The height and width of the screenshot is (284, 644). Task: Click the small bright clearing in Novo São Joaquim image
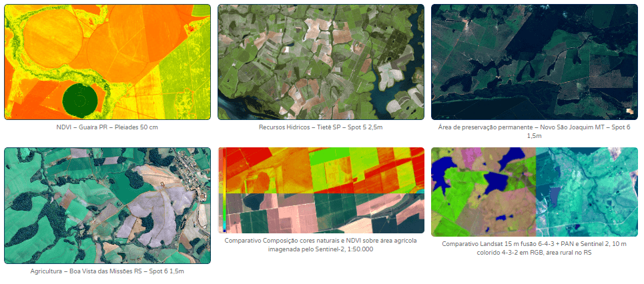click(631, 111)
